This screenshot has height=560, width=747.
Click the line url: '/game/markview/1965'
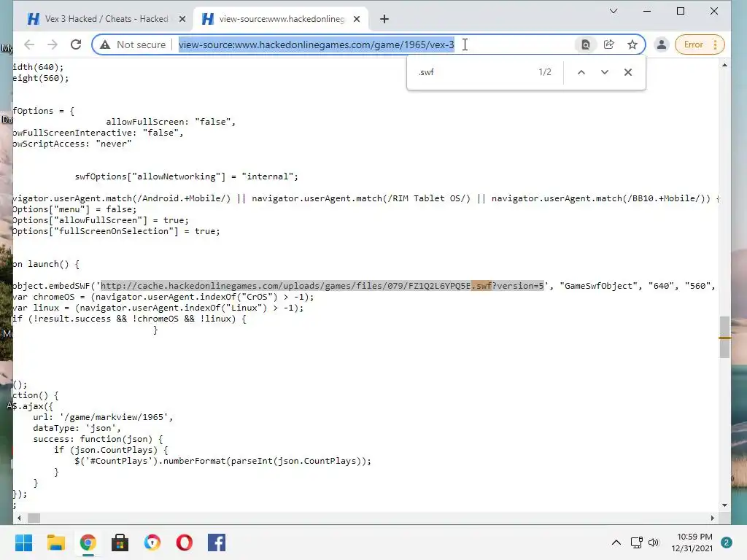(103, 417)
